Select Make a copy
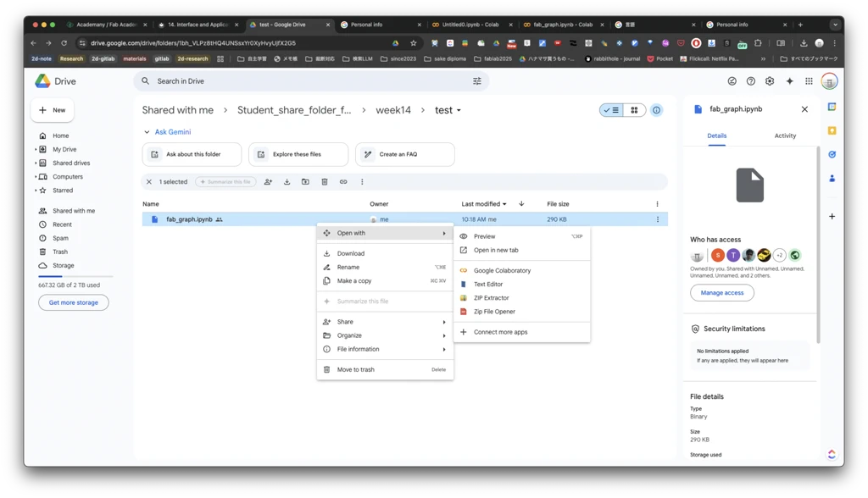 pyautogui.click(x=385, y=281)
